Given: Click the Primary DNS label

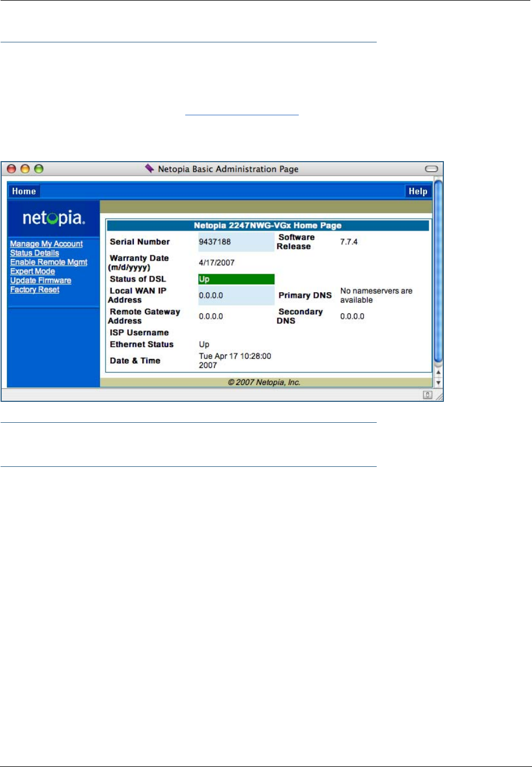Looking at the screenshot, I should tap(305, 296).
